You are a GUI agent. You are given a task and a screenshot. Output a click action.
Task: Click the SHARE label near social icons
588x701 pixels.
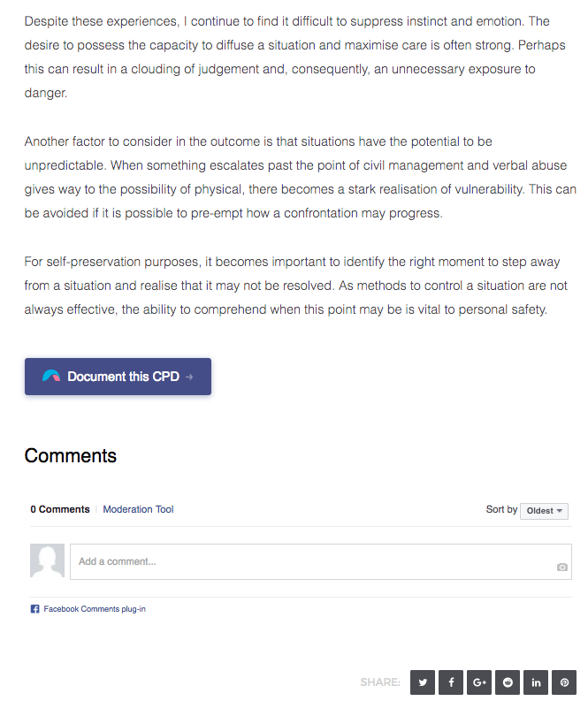coord(380,682)
